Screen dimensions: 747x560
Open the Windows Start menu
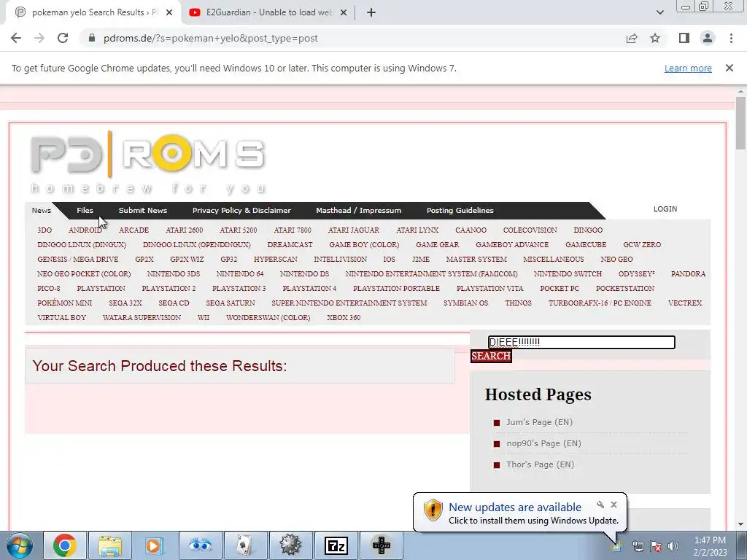(x=20, y=545)
